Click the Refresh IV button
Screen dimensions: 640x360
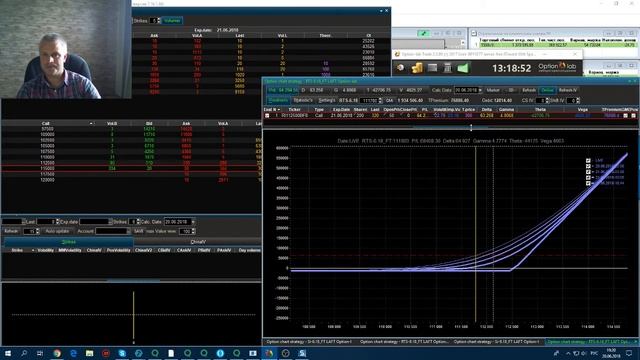[568, 90]
